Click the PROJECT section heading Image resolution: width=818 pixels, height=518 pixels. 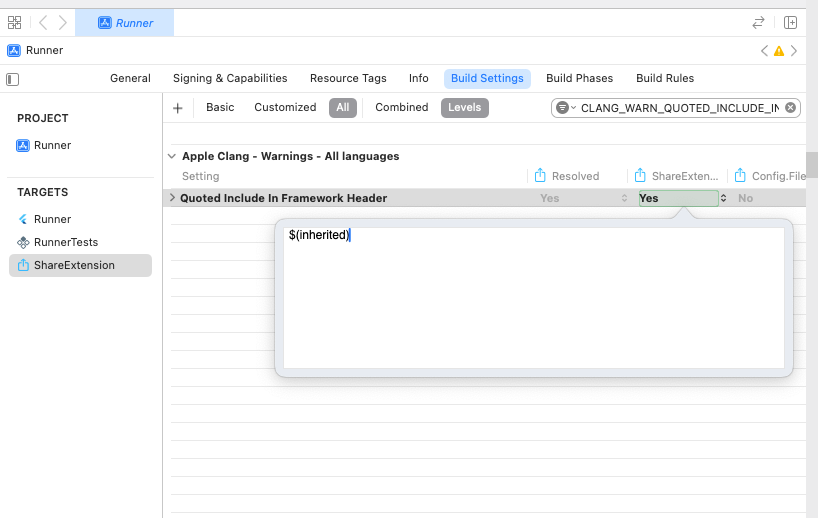43,118
